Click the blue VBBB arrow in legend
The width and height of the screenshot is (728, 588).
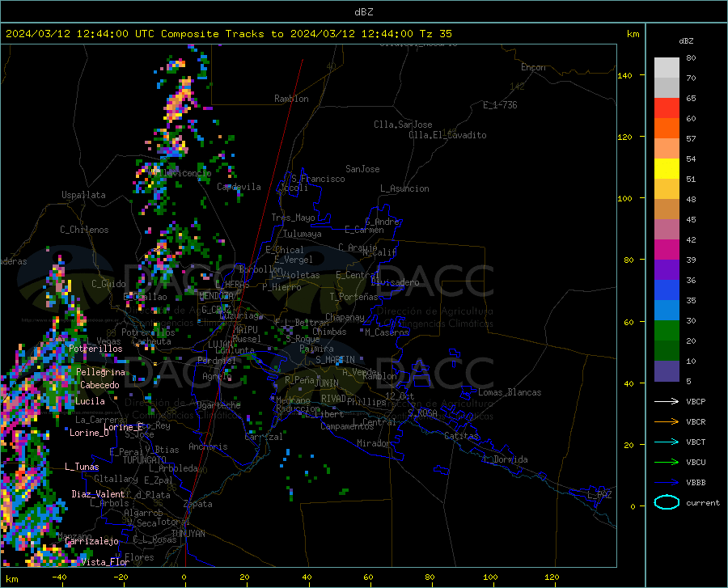point(667,483)
